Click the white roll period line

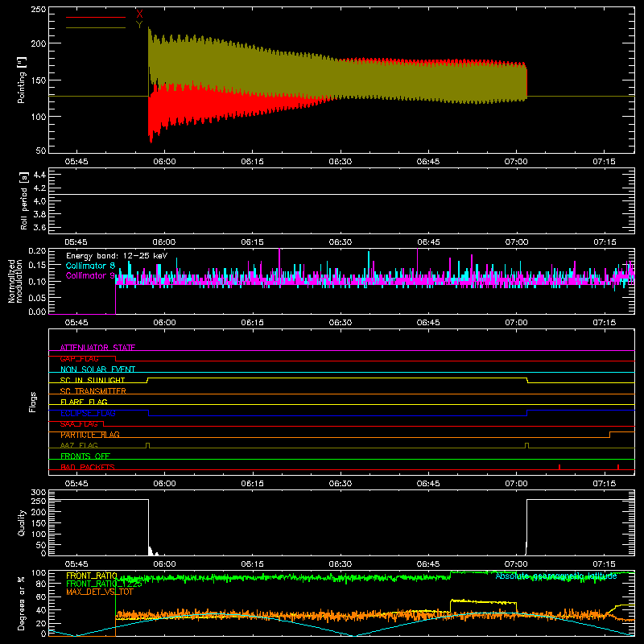341,195
